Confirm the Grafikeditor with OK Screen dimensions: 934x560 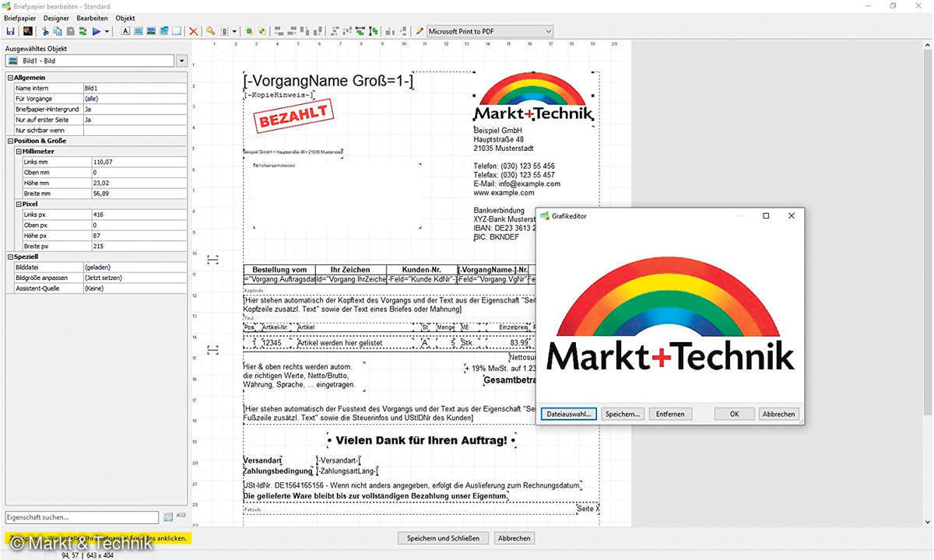(734, 414)
